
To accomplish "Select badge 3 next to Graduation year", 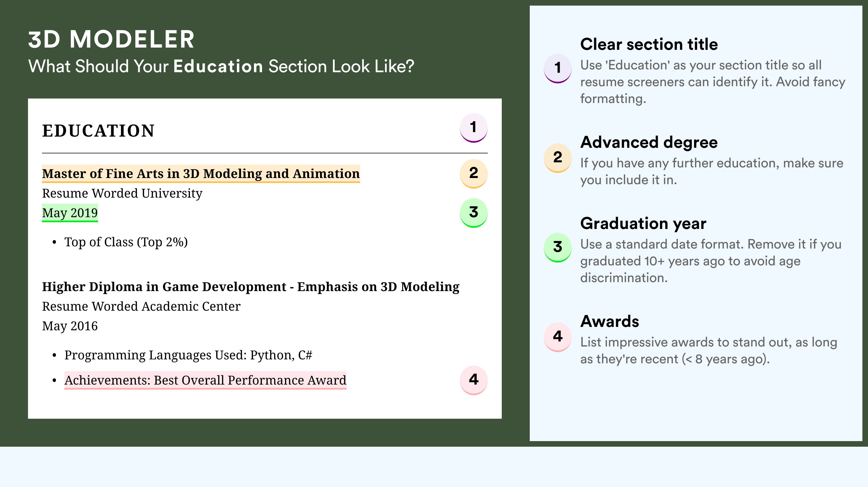I will (x=558, y=247).
